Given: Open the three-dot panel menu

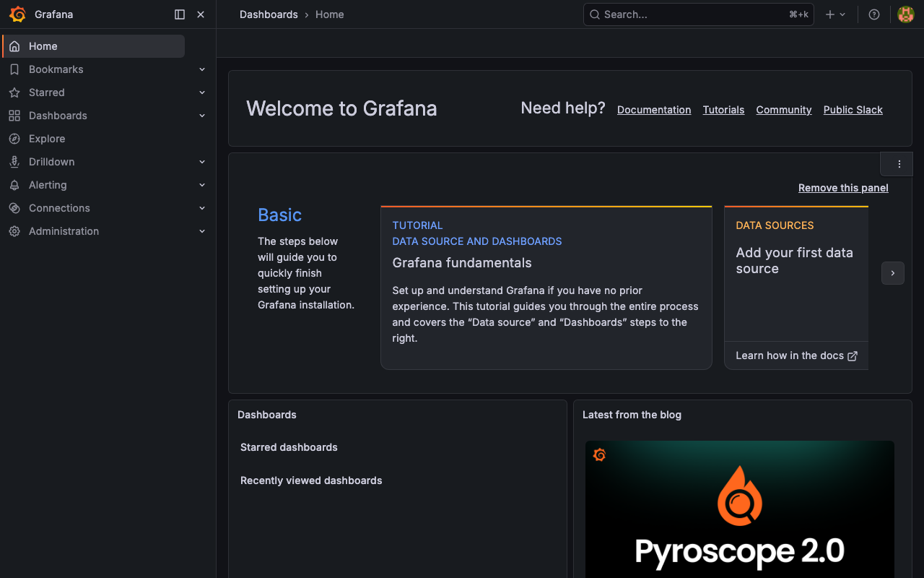Looking at the screenshot, I should point(899,164).
